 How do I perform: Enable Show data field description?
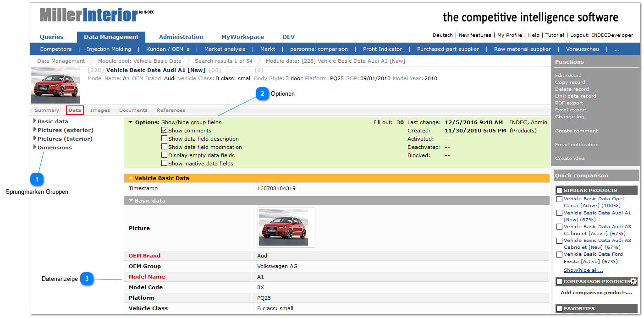point(164,138)
